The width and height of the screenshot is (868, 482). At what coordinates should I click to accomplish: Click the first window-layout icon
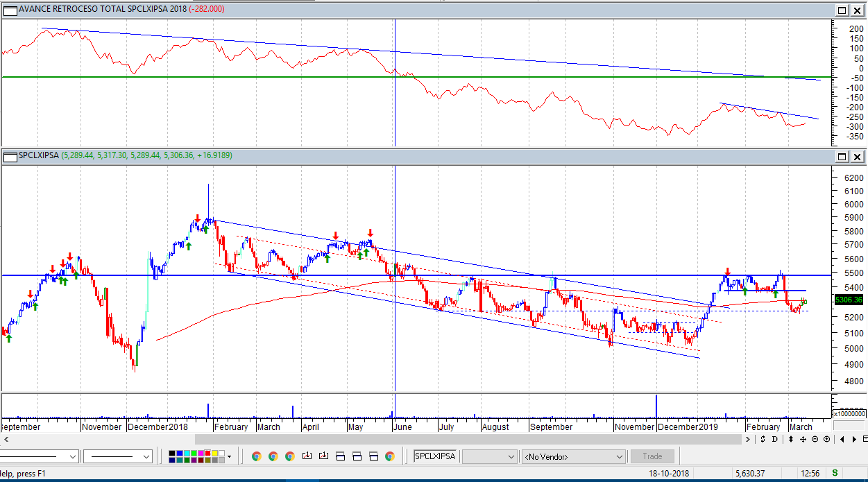pyautogui.click(x=340, y=456)
